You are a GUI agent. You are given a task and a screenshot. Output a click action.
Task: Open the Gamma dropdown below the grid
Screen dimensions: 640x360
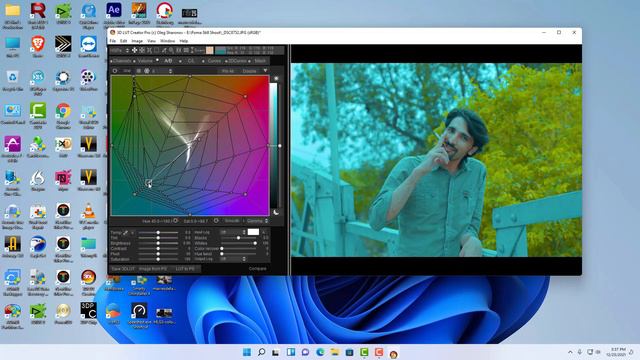point(257,221)
